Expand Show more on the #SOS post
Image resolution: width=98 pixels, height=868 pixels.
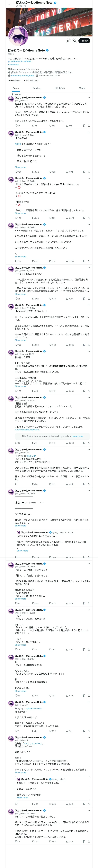(x=20, y=167)
